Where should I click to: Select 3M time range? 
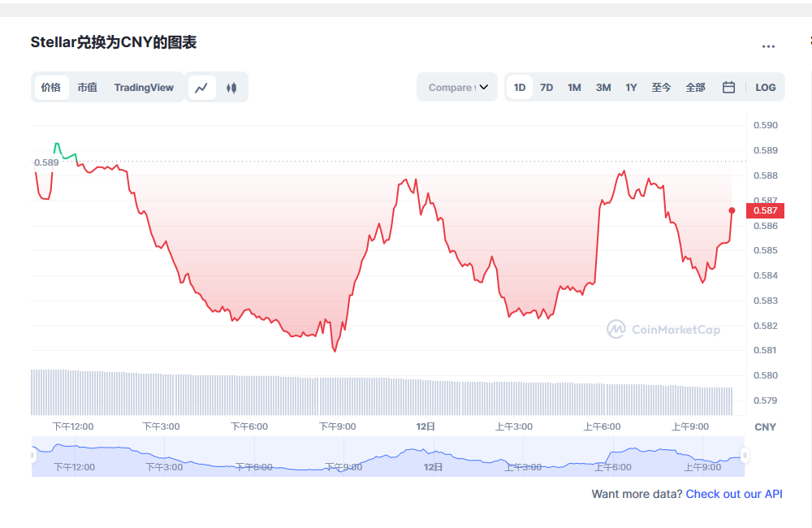coord(603,88)
